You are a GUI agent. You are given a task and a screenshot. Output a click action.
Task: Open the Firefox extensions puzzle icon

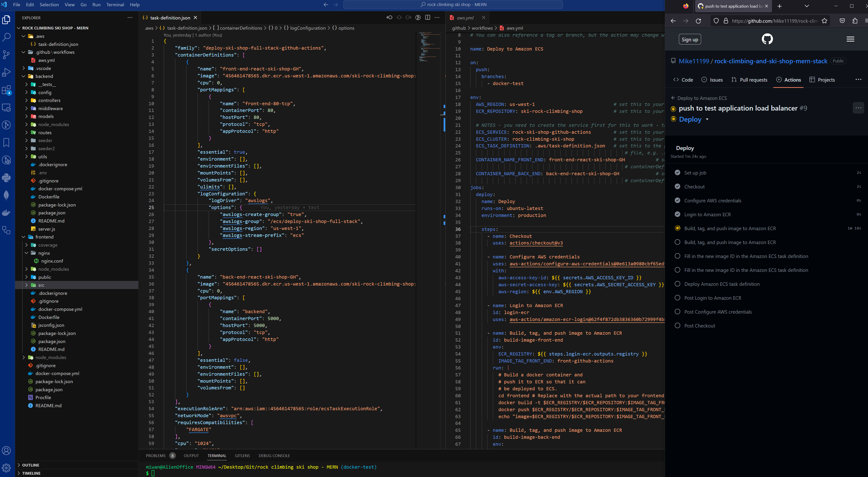855,21
